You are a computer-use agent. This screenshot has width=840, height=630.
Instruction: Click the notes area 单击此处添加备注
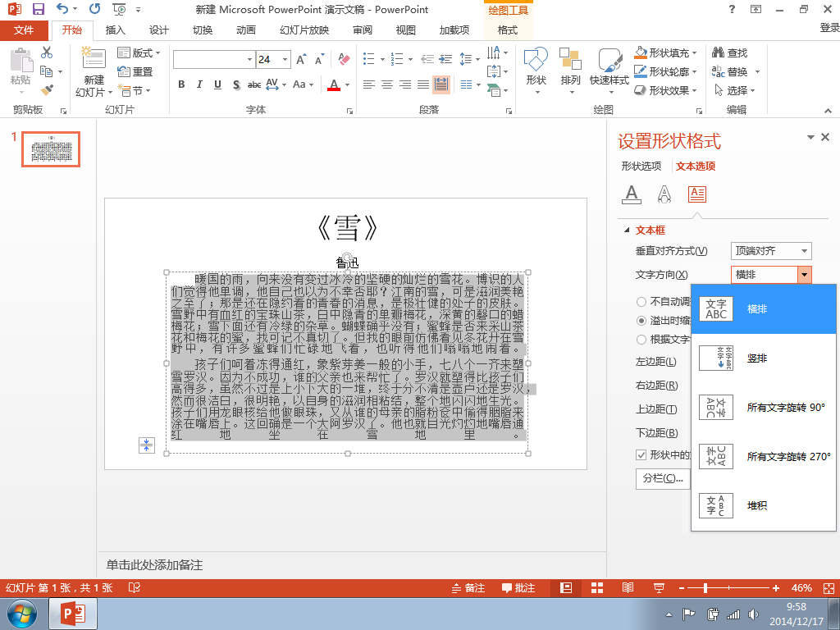(x=154, y=564)
